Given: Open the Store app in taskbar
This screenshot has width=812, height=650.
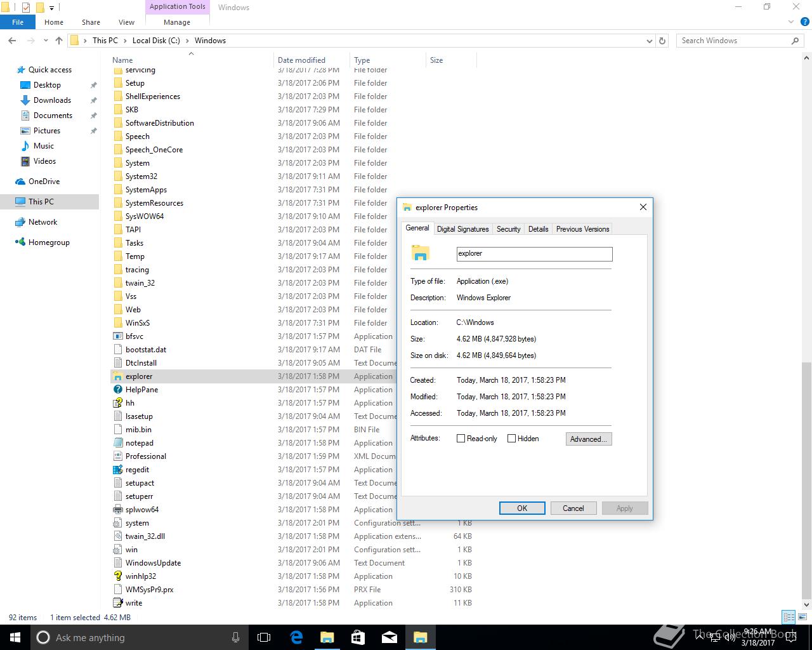Looking at the screenshot, I should click(x=358, y=637).
